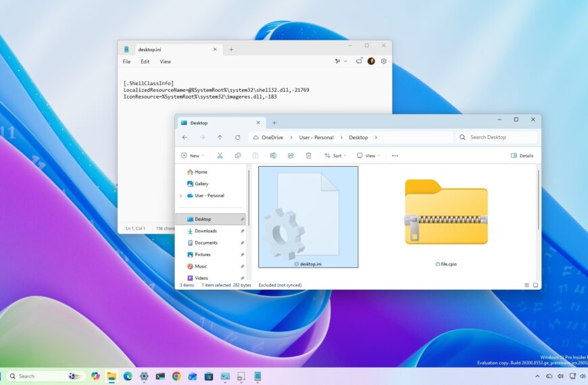Viewport: 588px width, 385px height.
Task: Open Microsoft Store from the taskbar
Action: (x=209, y=376)
